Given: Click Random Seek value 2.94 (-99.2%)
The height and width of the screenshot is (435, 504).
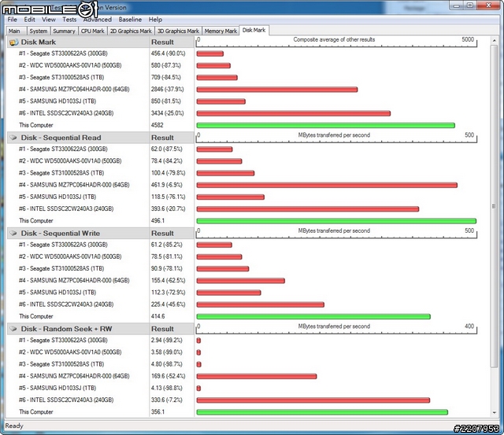Looking at the screenshot, I should [166, 341].
